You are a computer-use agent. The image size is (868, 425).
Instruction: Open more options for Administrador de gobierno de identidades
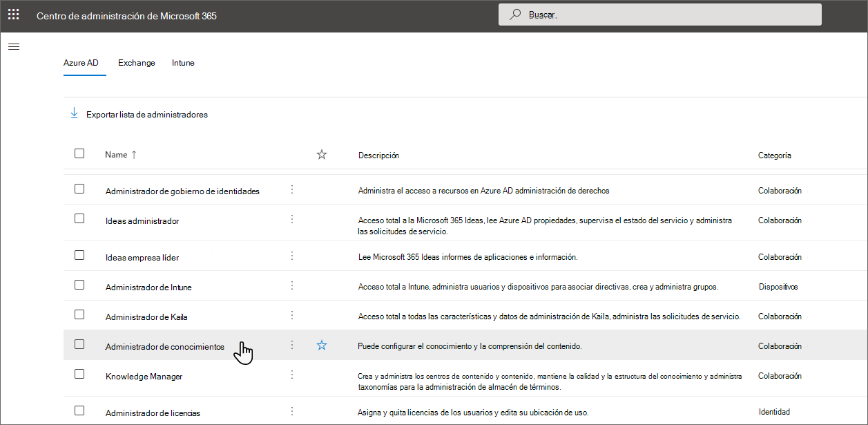(291, 190)
